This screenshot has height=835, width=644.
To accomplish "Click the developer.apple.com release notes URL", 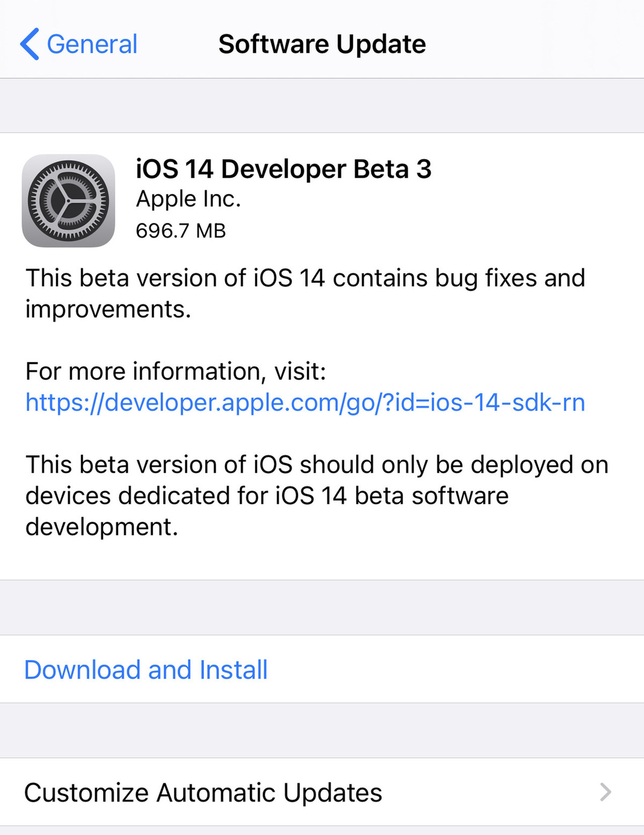I will click(306, 402).
